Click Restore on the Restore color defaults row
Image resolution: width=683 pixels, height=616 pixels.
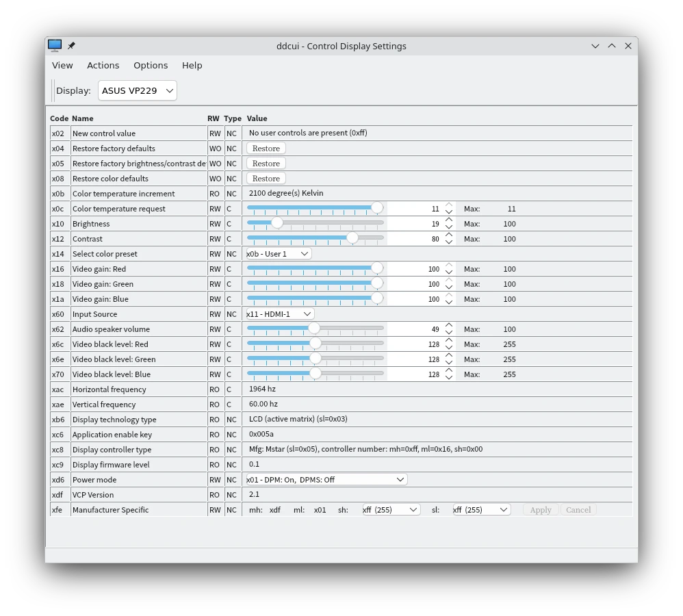tap(266, 178)
